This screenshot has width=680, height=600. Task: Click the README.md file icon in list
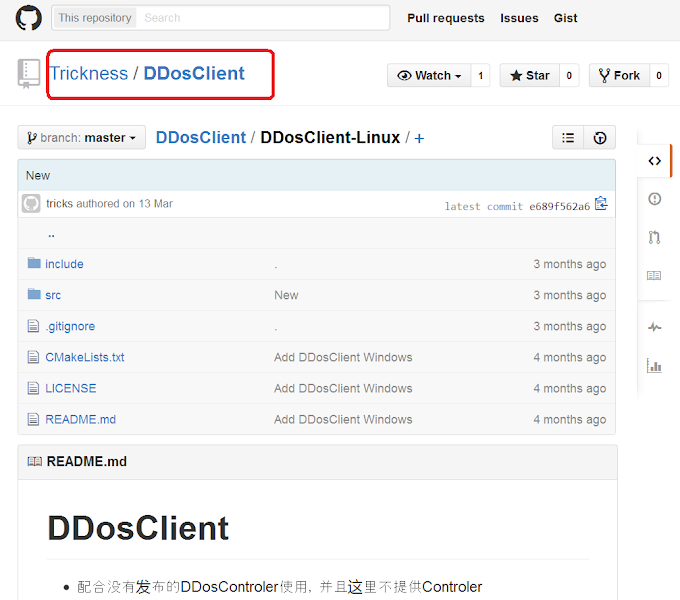(33, 419)
